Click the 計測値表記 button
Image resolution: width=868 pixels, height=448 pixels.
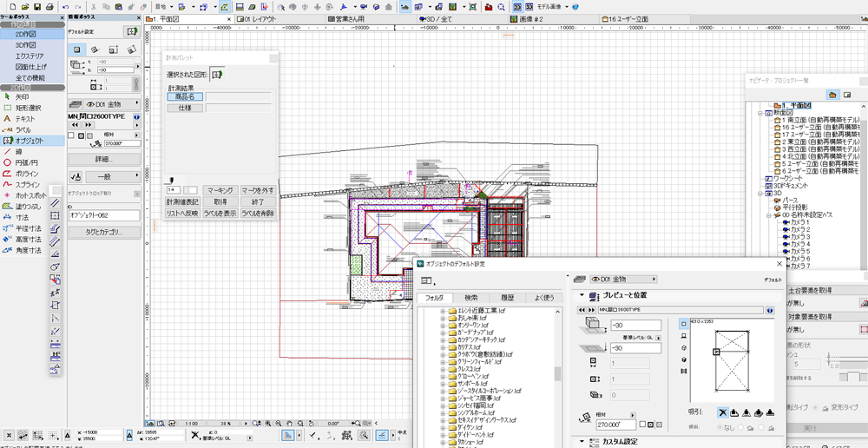click(x=182, y=201)
